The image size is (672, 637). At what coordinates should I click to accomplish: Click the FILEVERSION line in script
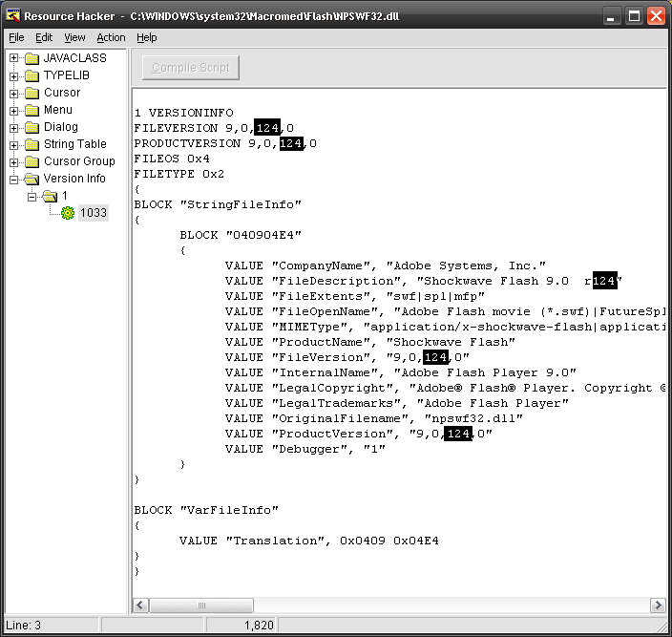214,128
